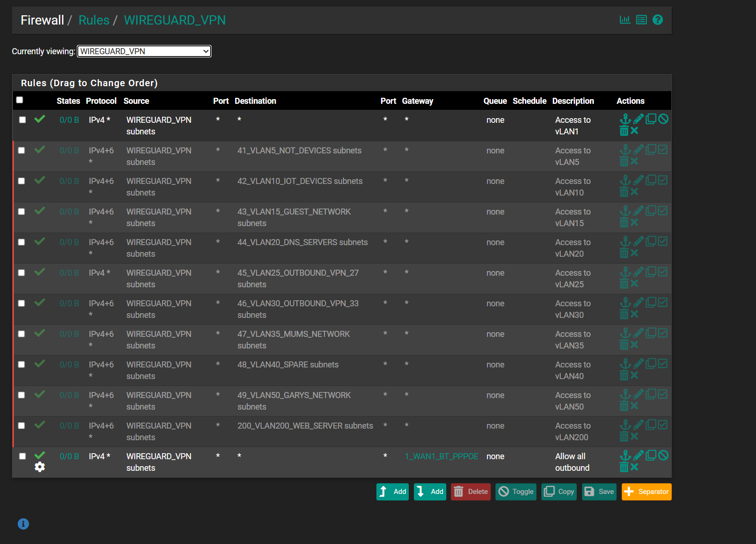The image size is (756, 544).
Task: Click the gear icon on Allow all outbound
Action: pyautogui.click(x=40, y=467)
